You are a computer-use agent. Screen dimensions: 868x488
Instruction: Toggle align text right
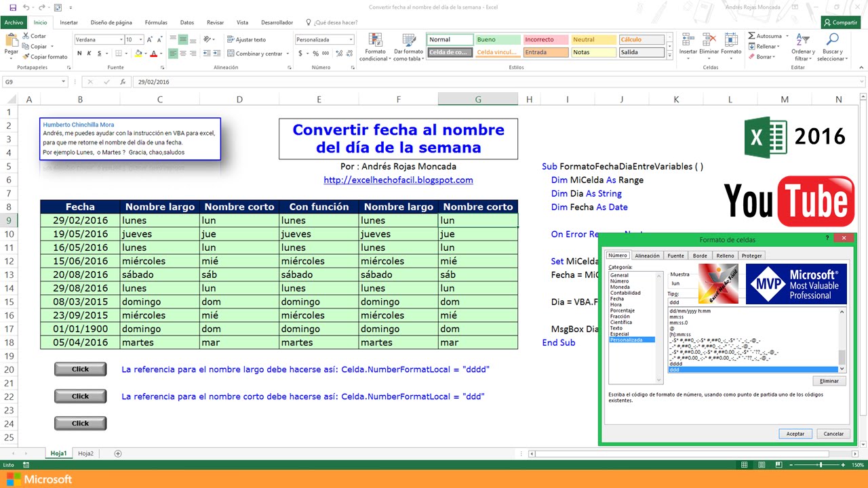coord(193,54)
